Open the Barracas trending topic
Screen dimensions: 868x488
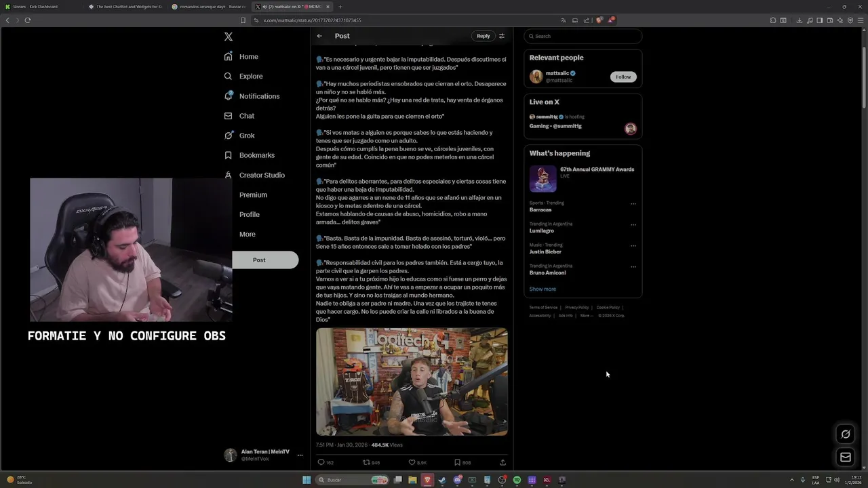click(x=540, y=209)
